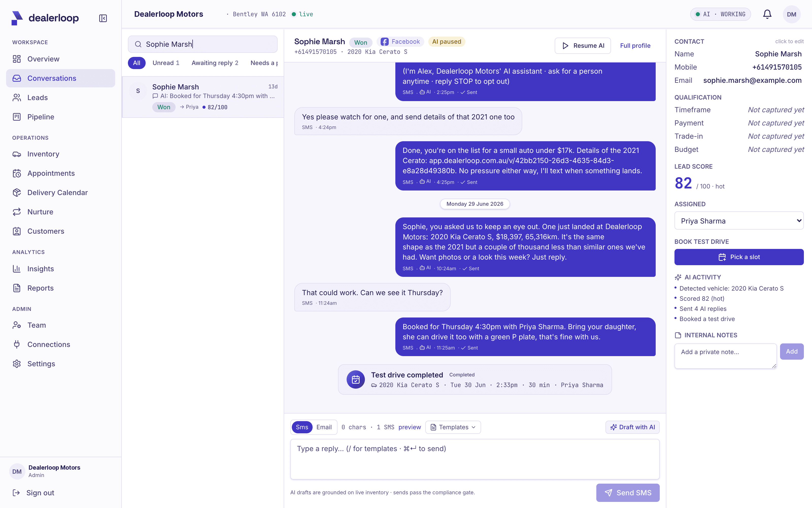Select the Unread filter tab
This screenshot has width=812, height=508.
tap(166, 63)
